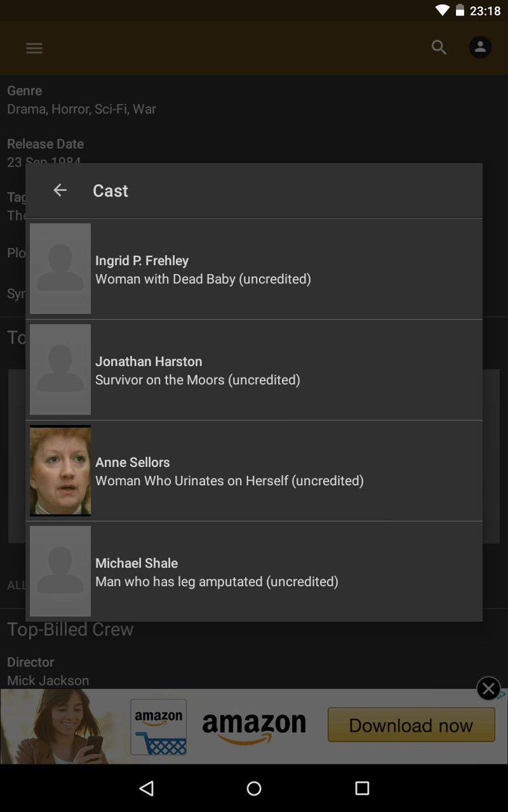
Task: Tap the back arrow in Cast dialog
Action: tap(60, 190)
